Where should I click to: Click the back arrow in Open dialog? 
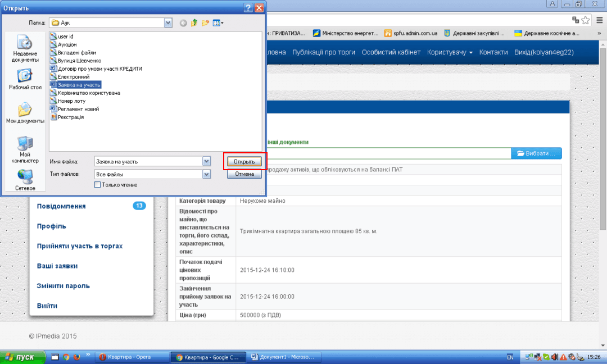[x=183, y=23]
